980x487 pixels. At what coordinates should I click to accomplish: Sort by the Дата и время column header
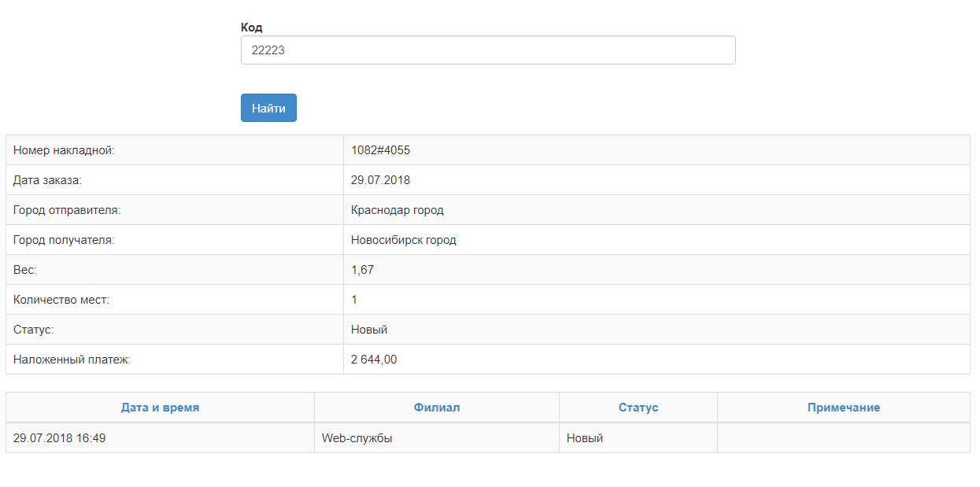click(x=160, y=408)
